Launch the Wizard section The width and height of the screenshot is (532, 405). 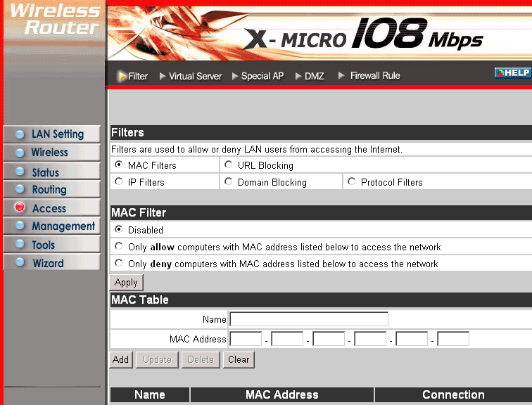(51, 262)
